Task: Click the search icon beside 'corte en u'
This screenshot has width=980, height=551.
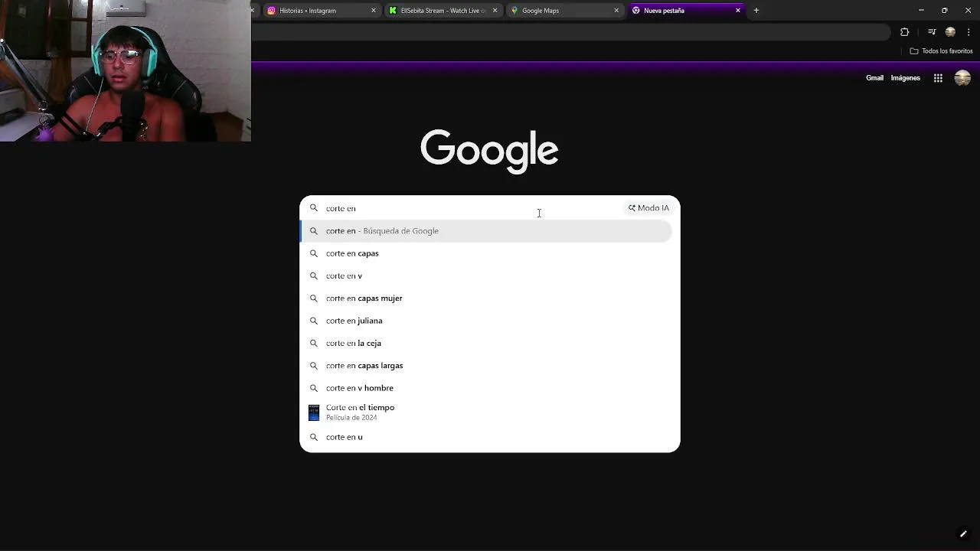Action: (x=313, y=437)
